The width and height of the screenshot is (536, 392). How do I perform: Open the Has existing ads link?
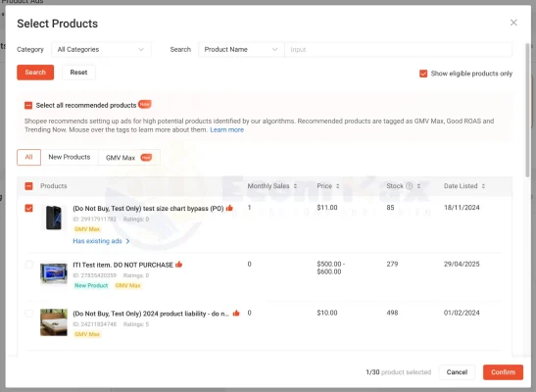97,241
